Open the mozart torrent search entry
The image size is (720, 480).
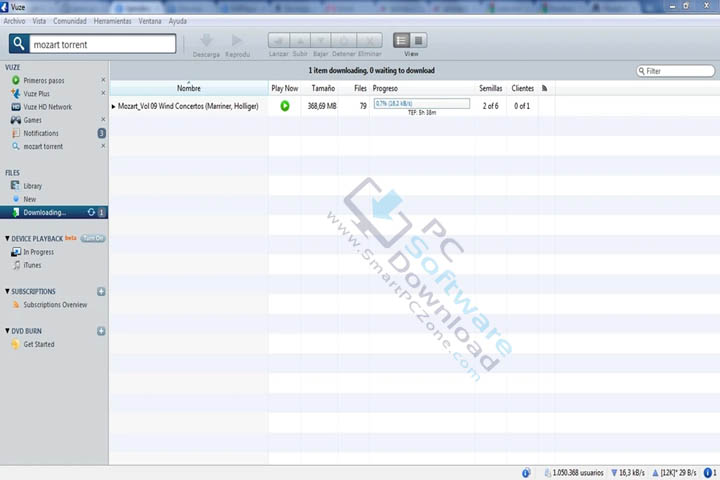coord(43,147)
